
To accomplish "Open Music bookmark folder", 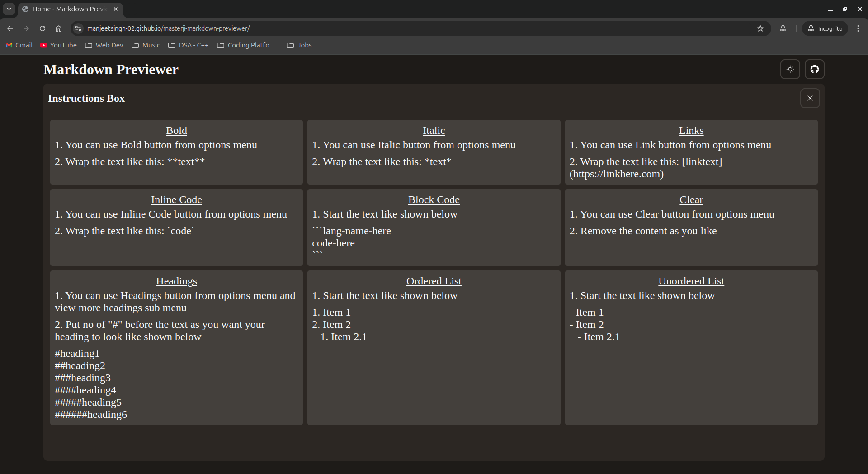I will (x=146, y=45).
